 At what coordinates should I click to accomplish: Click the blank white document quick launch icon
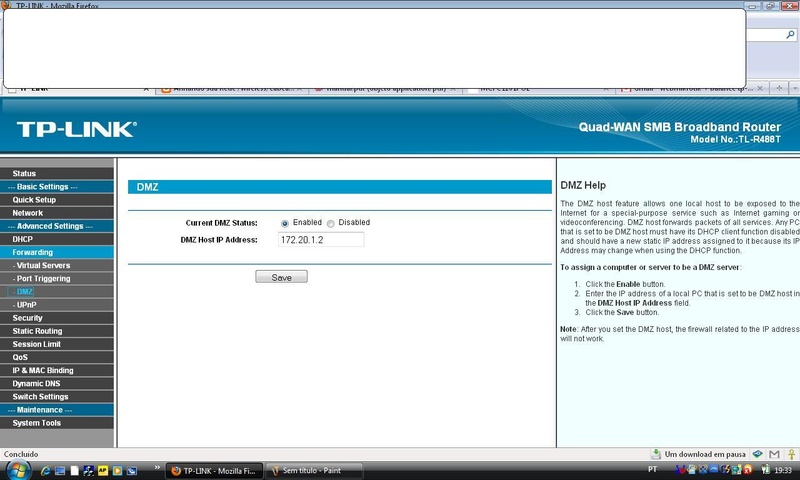click(x=74, y=470)
